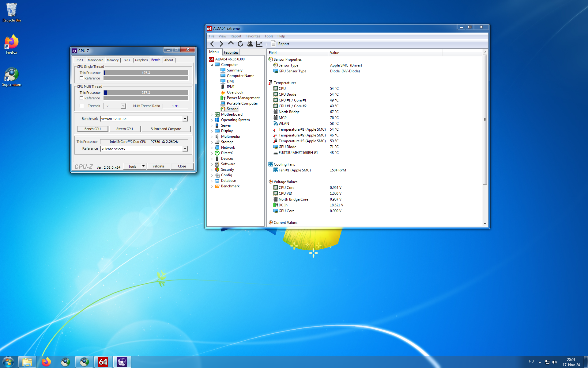The height and width of the screenshot is (368, 588).
Task: Open the Favorites menu in AIDA64
Action: [252, 36]
